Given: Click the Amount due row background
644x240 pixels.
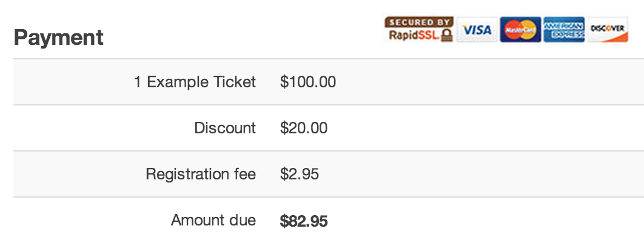Looking at the screenshot, I should (329, 219).
